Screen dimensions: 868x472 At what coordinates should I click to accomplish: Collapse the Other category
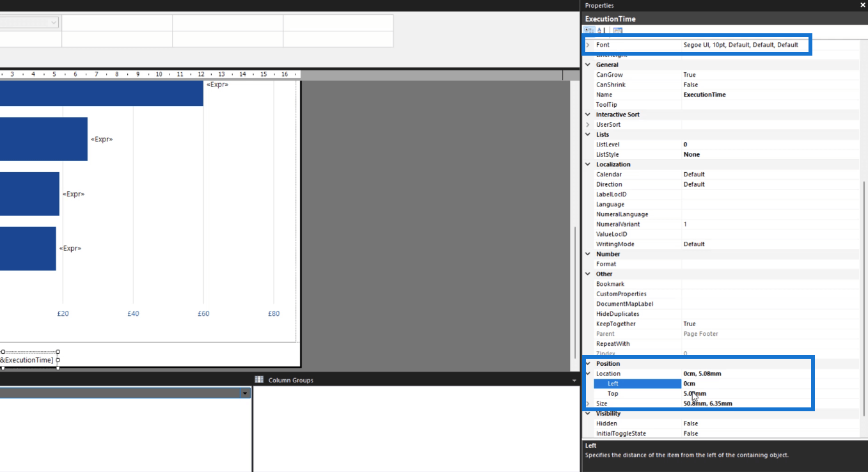588,274
